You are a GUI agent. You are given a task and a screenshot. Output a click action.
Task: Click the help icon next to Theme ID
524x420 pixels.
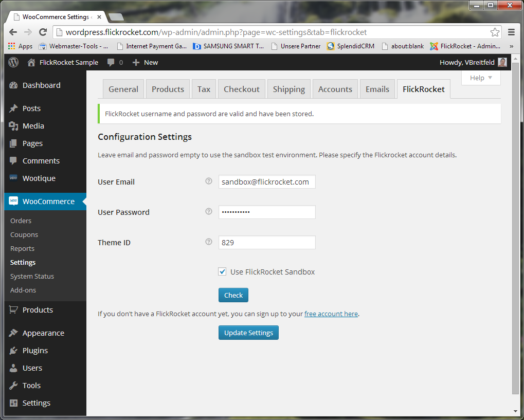[209, 242]
